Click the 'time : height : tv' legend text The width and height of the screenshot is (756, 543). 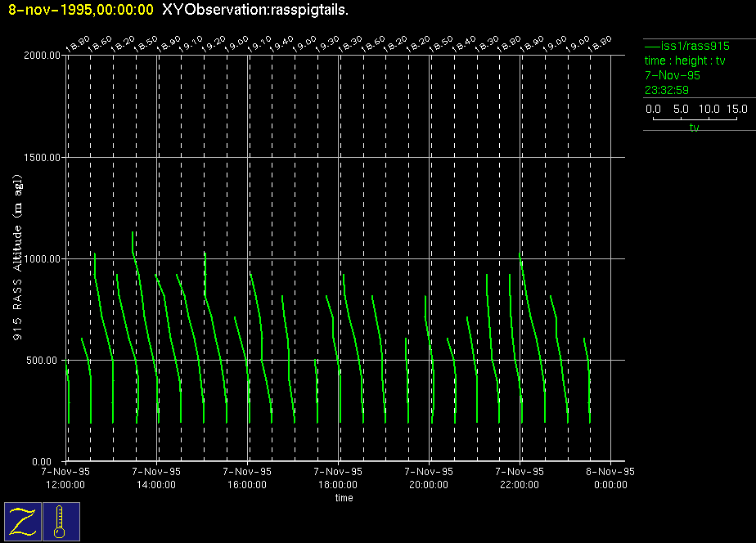click(x=685, y=61)
